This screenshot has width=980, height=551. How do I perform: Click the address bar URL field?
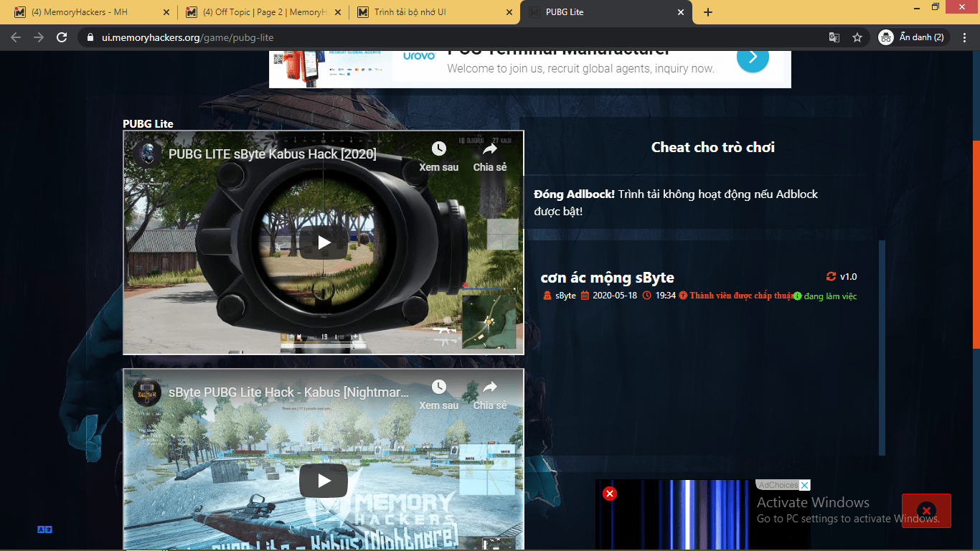pyautogui.click(x=459, y=37)
